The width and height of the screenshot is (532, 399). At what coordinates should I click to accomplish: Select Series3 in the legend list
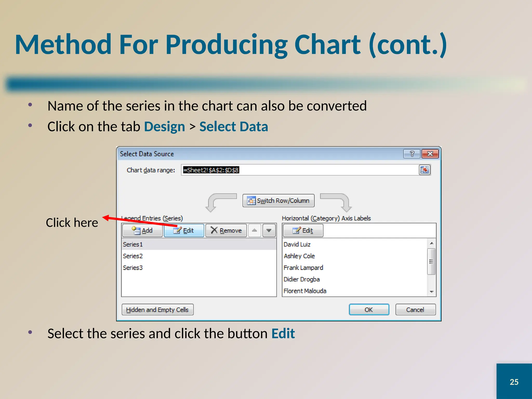[199, 268]
